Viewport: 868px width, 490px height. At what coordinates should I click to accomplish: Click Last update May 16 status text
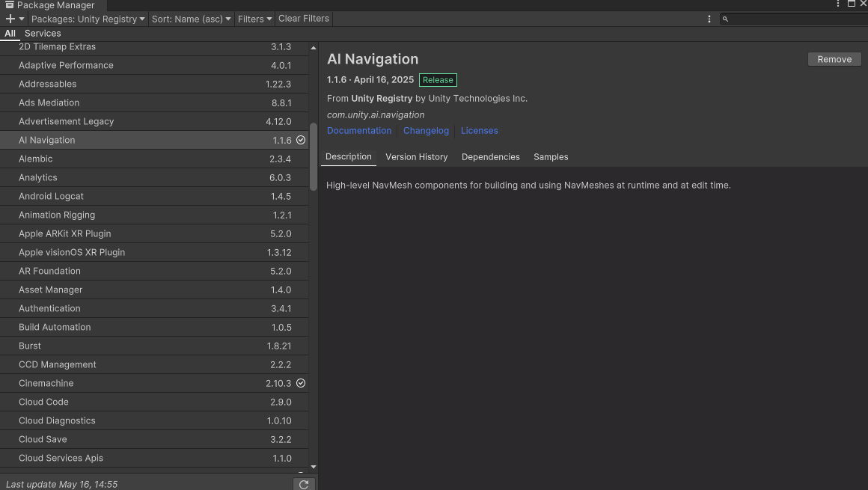tap(61, 485)
